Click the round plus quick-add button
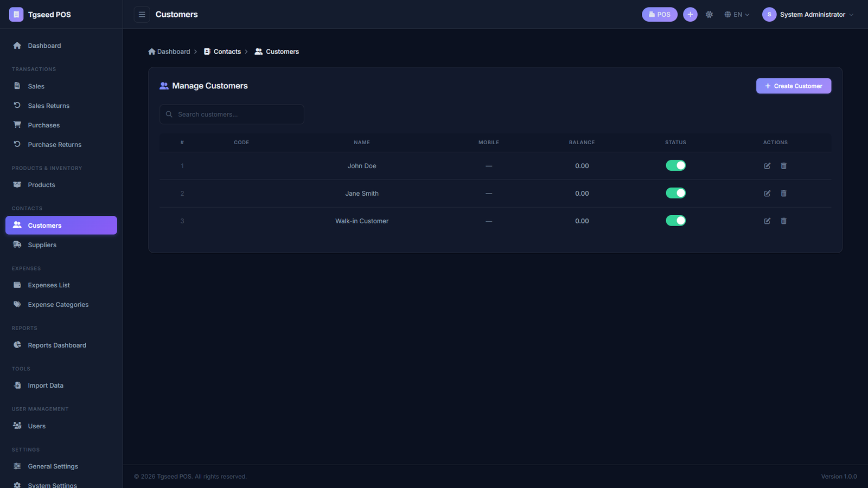Screen dimensions: 868x488 [690, 15]
